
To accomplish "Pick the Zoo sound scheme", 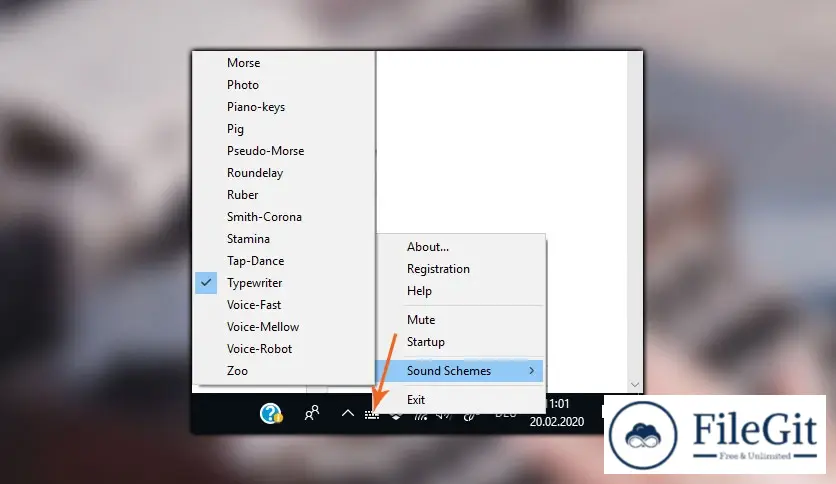I will pos(284,370).
